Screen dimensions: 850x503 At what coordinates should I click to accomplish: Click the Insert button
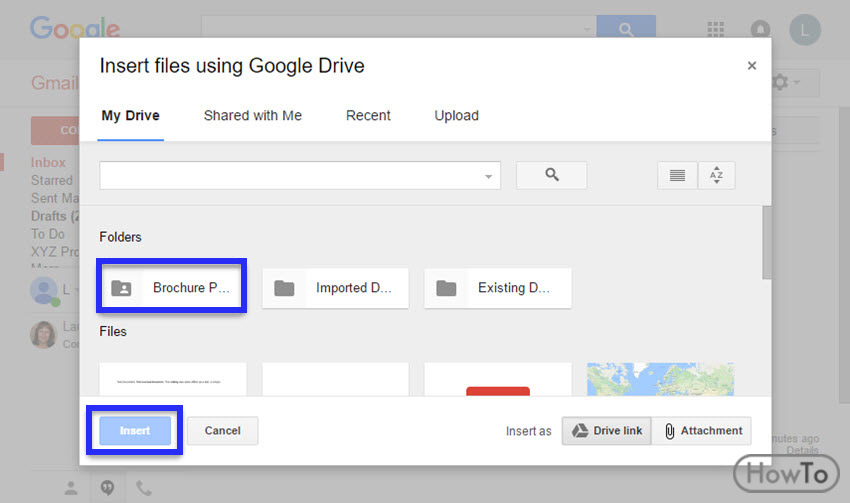tap(135, 431)
